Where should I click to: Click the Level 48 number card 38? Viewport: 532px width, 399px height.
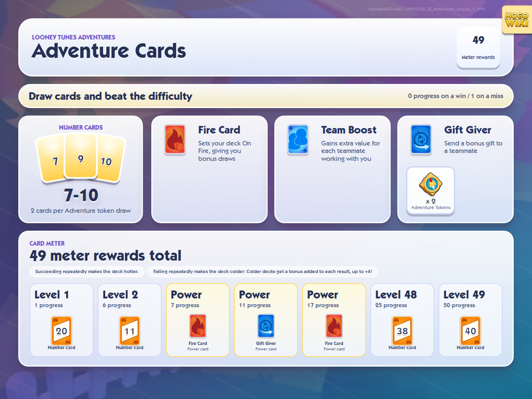(x=402, y=331)
